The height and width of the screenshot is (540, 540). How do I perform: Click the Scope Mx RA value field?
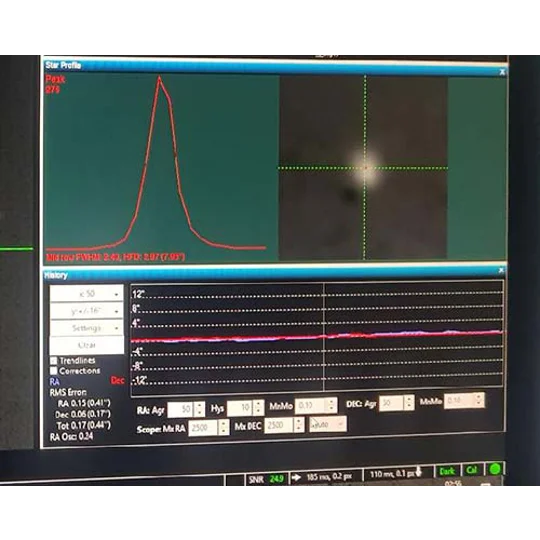click(x=204, y=428)
